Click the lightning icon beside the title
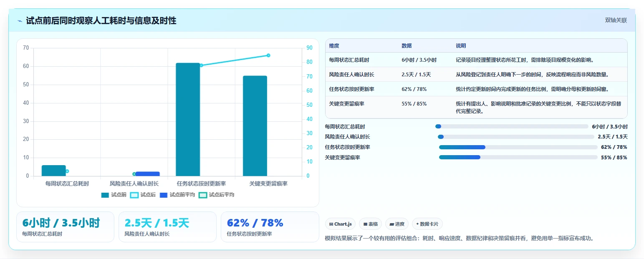 click(20, 21)
